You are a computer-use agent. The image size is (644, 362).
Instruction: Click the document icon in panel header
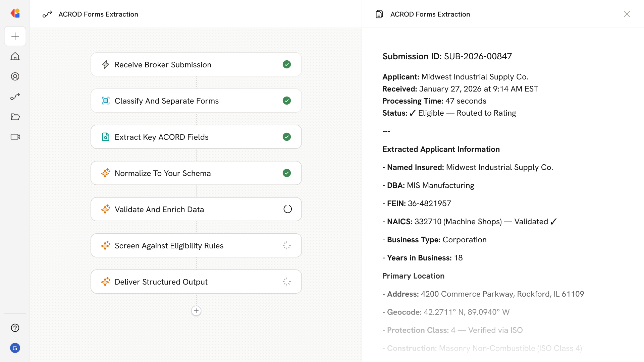[379, 14]
